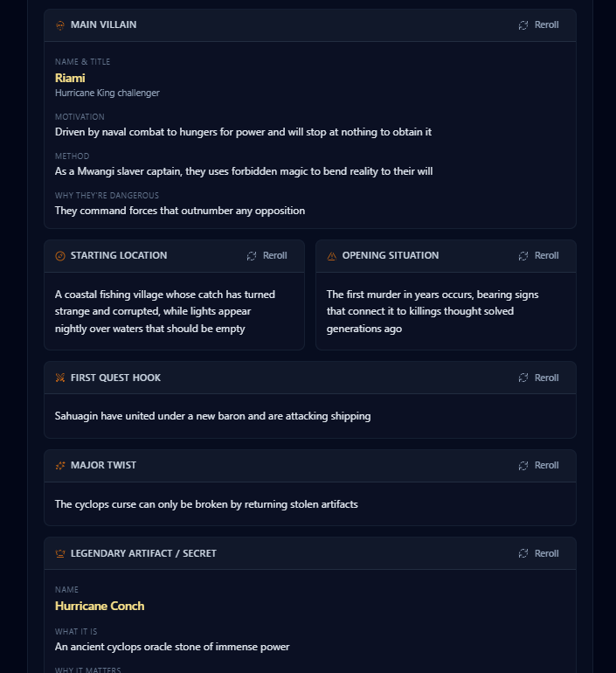The height and width of the screenshot is (673, 616).
Task: Click the Sahuagin quest hook text
Action: point(212,416)
